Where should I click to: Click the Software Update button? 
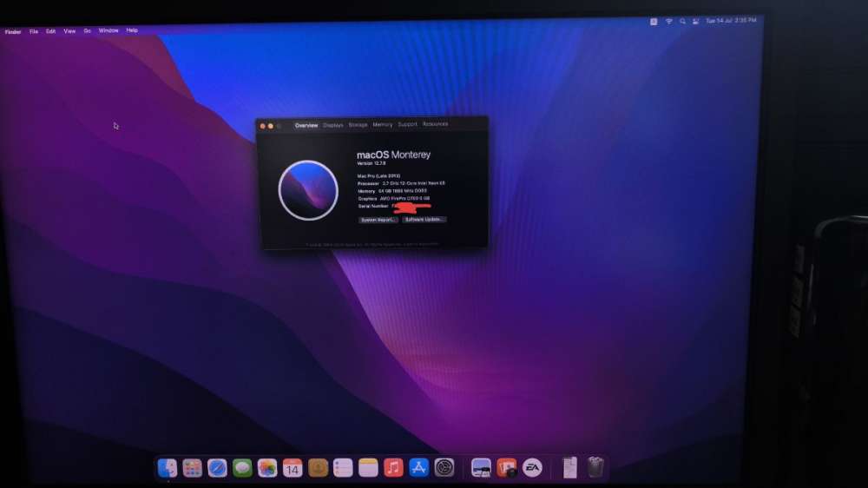[x=424, y=220]
